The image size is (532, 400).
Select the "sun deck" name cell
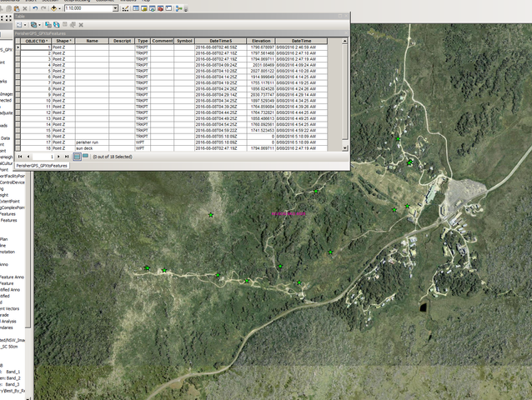[92, 148]
